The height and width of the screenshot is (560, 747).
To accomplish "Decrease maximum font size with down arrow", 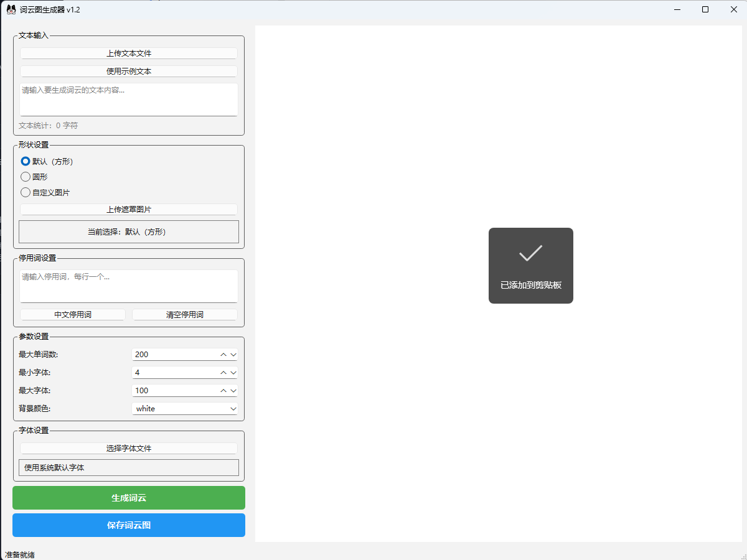I will (233, 391).
